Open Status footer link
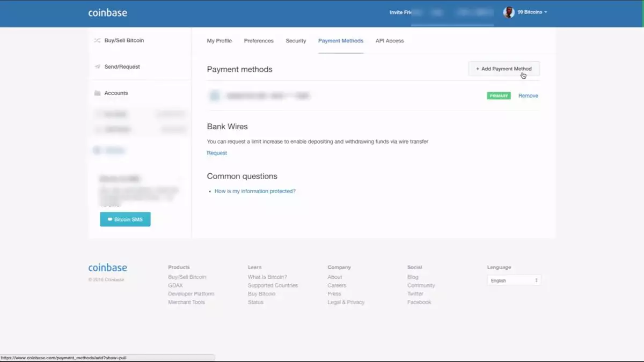The height and width of the screenshot is (362, 644). (255, 302)
